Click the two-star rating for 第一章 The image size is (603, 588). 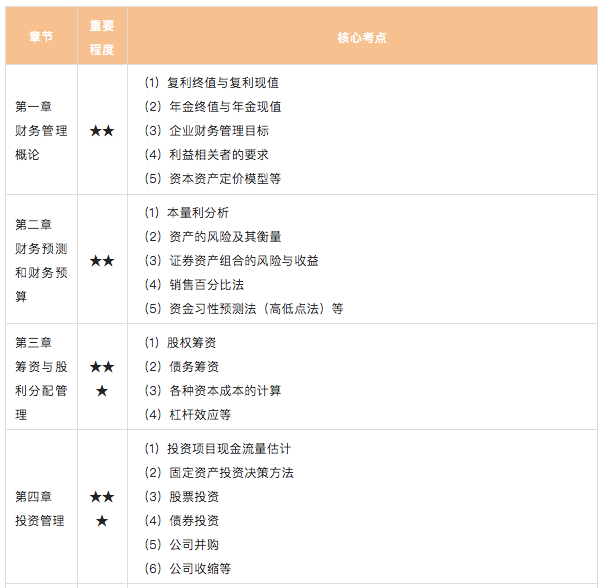(x=102, y=131)
